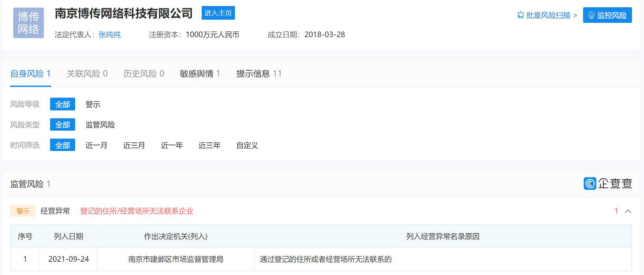Image resolution: width=644 pixels, height=275 pixels.
Task: Filter by 近一年 time range
Action: (x=172, y=145)
